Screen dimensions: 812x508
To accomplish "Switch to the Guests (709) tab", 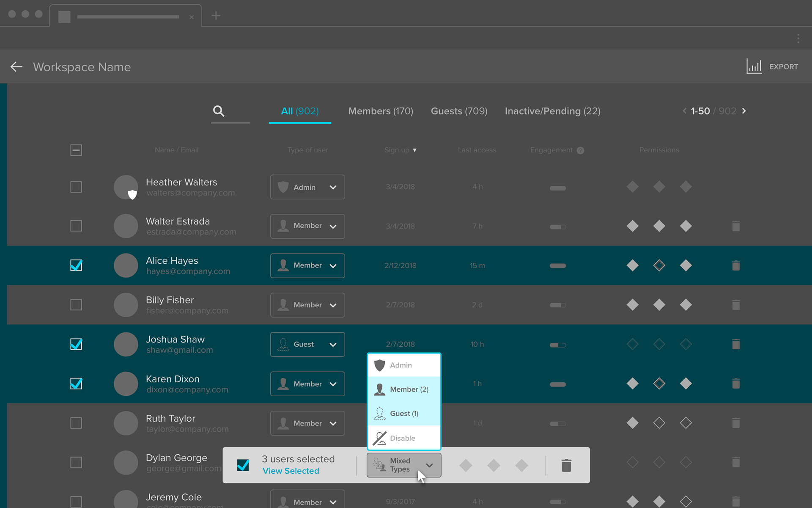I will pyautogui.click(x=459, y=111).
